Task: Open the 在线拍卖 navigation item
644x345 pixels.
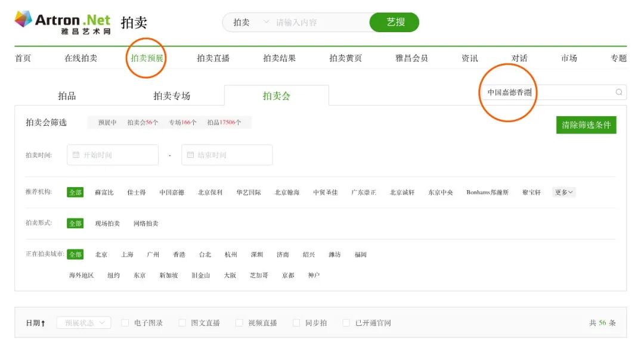Action: pyautogui.click(x=81, y=58)
